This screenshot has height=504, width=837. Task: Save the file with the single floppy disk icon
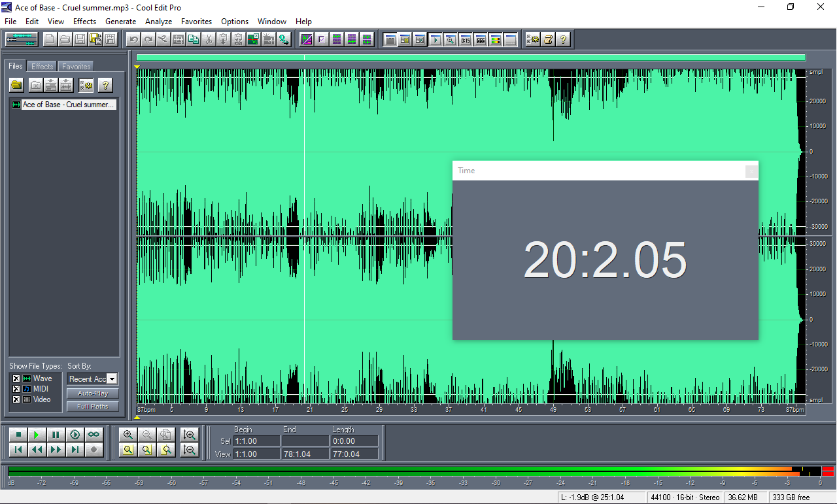(80, 39)
